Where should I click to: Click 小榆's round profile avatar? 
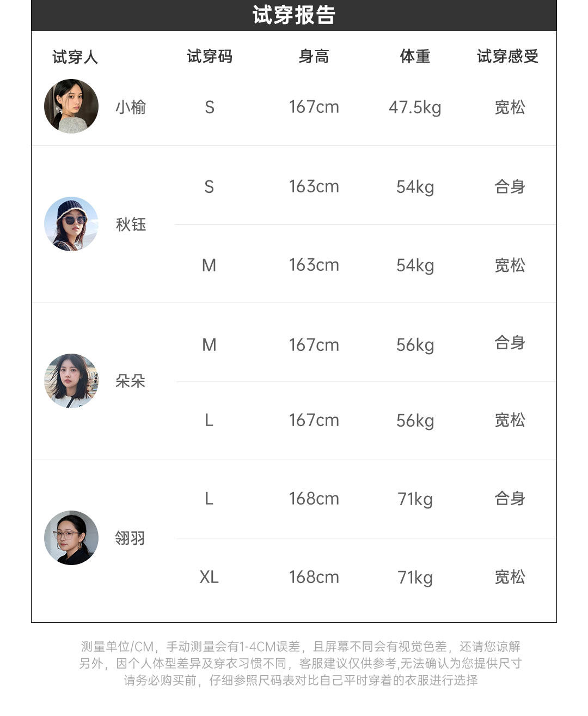coord(71,106)
